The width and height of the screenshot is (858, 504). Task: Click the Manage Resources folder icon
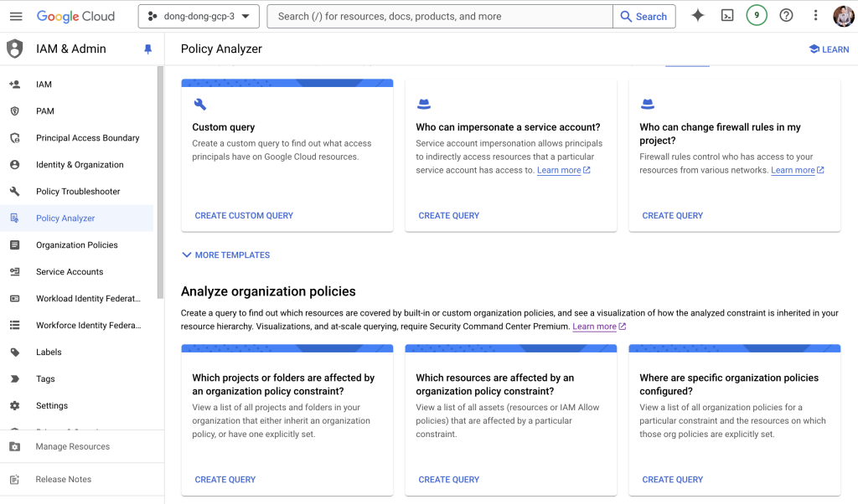(x=15, y=446)
